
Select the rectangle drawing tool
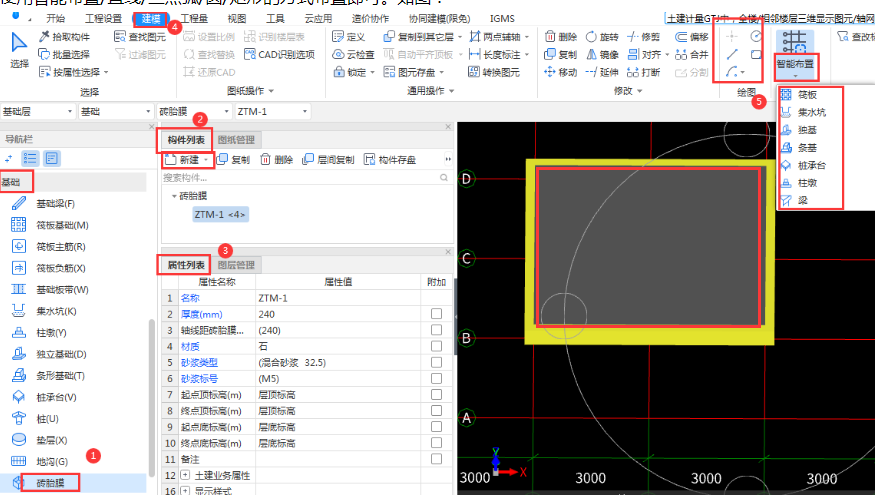(756, 54)
